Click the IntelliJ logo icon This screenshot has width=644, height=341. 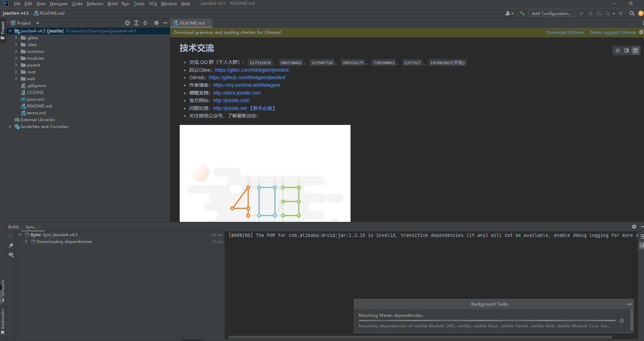5,3
